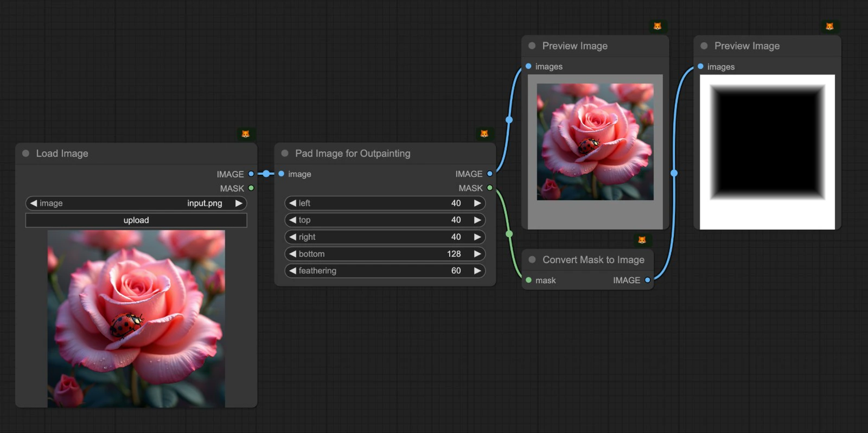Viewport: 868px width, 433px height.
Task: Decrease the feathering value
Action: (x=293, y=271)
